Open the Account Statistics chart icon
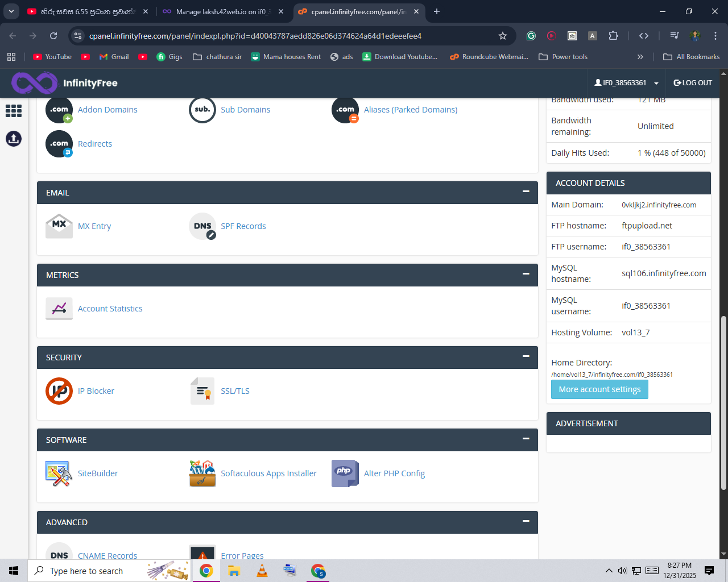Screen dimensions: 728x582 (59, 309)
